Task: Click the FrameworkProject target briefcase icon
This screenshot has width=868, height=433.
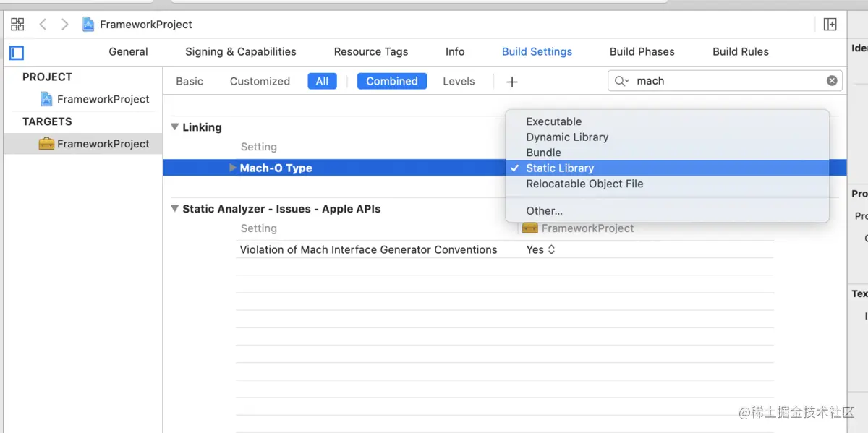Action: (x=46, y=144)
